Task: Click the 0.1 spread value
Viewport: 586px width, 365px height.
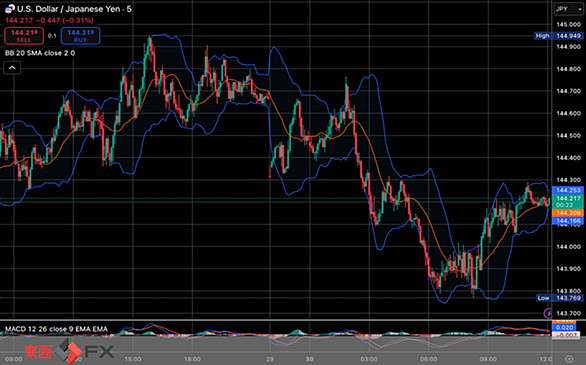Action: pyautogui.click(x=52, y=36)
